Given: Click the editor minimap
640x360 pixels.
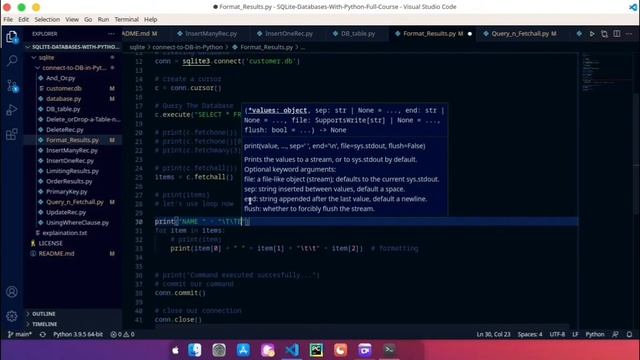Looking at the screenshot, I should click(x=605, y=73).
